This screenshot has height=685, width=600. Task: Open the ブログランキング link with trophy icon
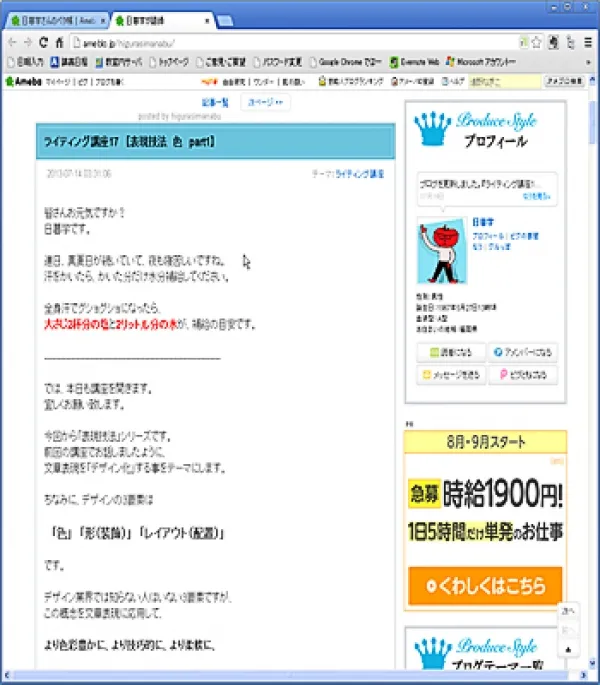point(351,81)
